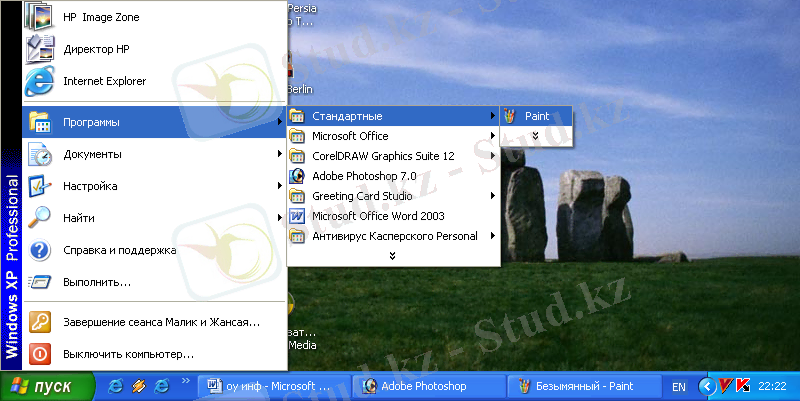Open the Microsoft Office program folder

tap(350, 136)
